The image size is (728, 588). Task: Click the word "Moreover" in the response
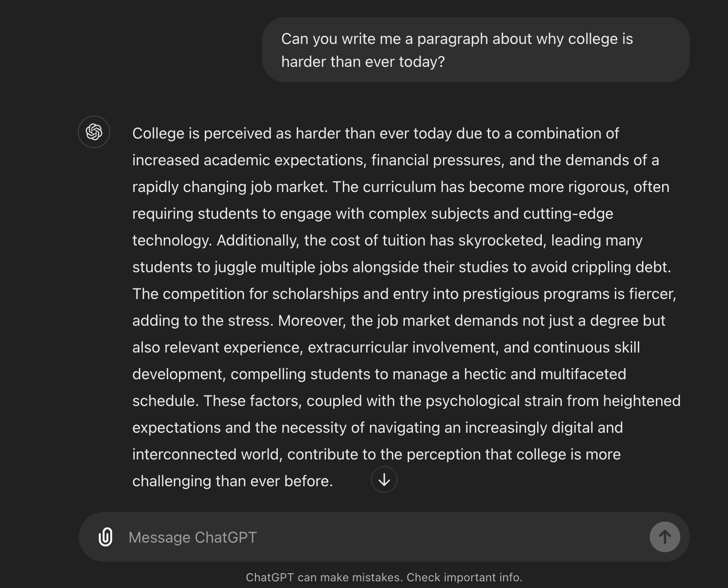tap(311, 321)
